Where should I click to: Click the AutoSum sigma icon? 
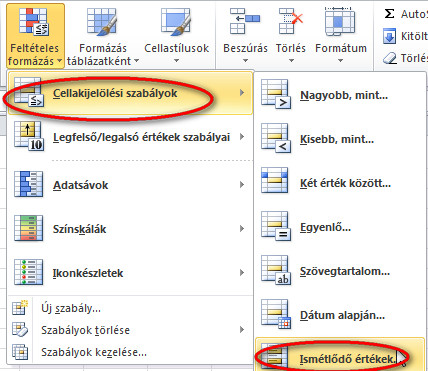point(389,14)
